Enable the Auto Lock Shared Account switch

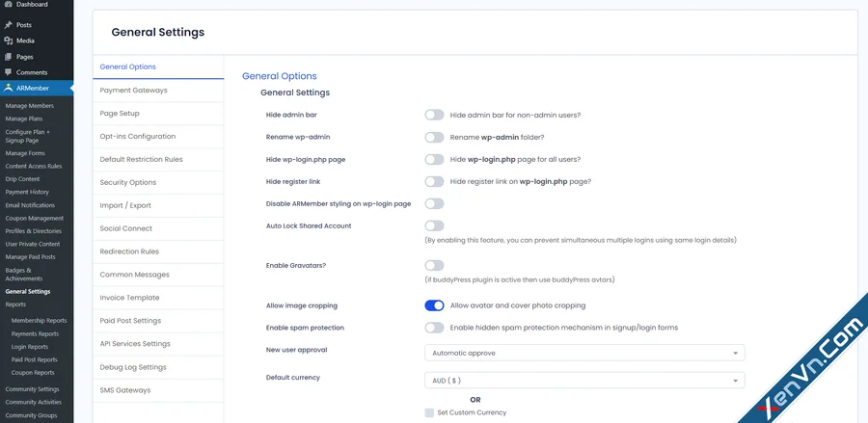click(435, 225)
